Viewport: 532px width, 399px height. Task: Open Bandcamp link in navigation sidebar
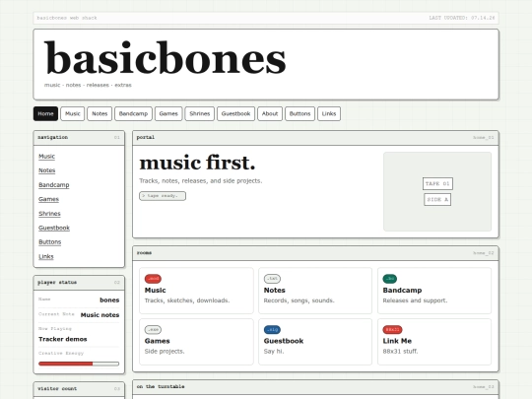tap(54, 185)
